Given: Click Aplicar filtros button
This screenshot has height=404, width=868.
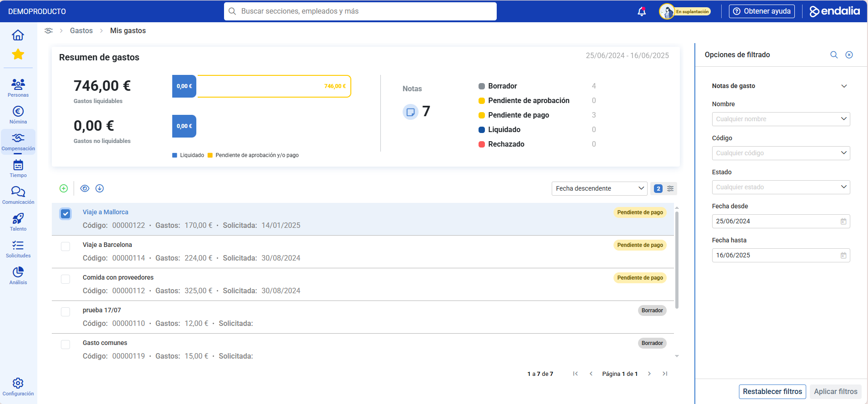Looking at the screenshot, I should click(x=836, y=391).
